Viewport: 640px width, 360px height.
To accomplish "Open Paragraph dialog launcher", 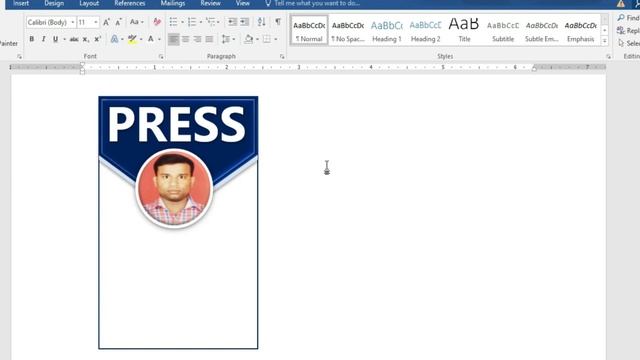I will 282,57.
